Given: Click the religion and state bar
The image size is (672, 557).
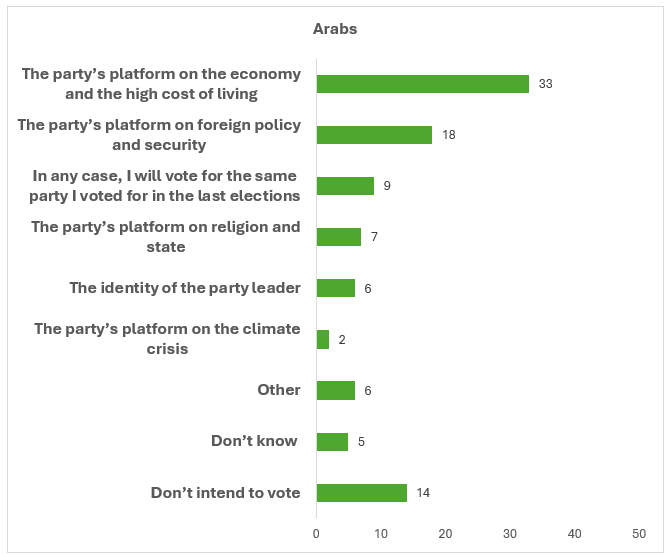Looking at the screenshot, I should [x=339, y=237].
